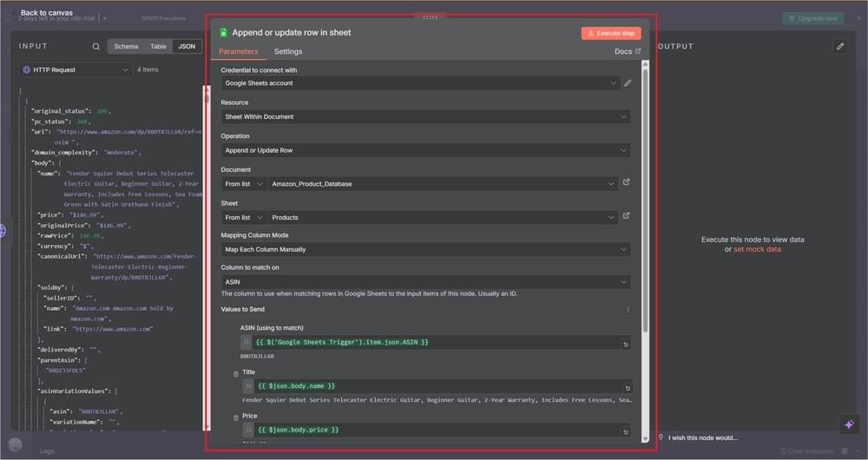Expand the Operation dropdown
Image resolution: width=868 pixels, height=460 pixels.
coord(425,150)
